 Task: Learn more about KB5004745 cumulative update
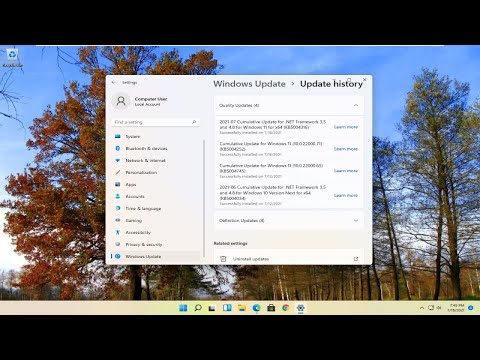click(346, 171)
